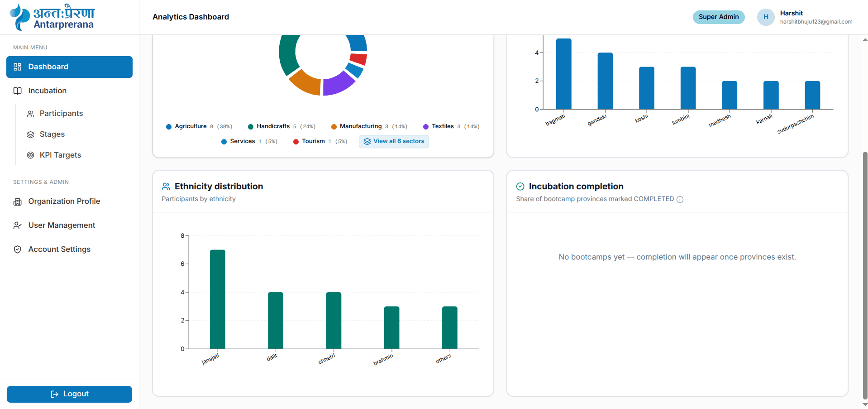This screenshot has width=868, height=409.
Task: Click the Stages layers icon
Action: pyautogui.click(x=31, y=135)
